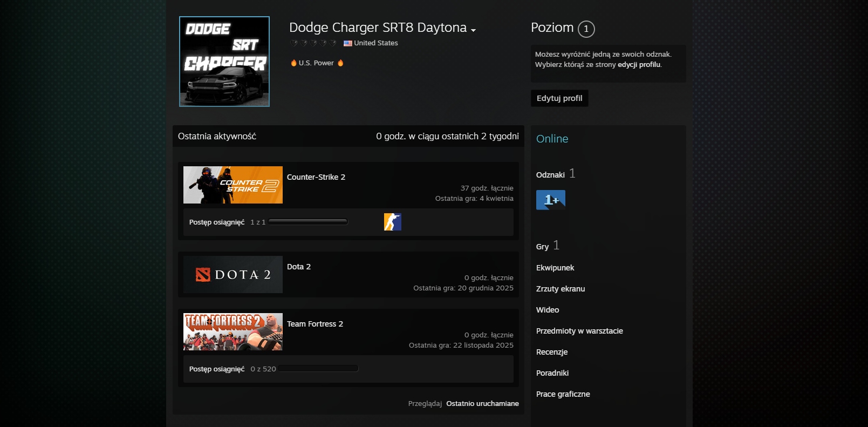868x427 pixels.
Task: Select the Level 1 badge circle
Action: (x=586, y=29)
